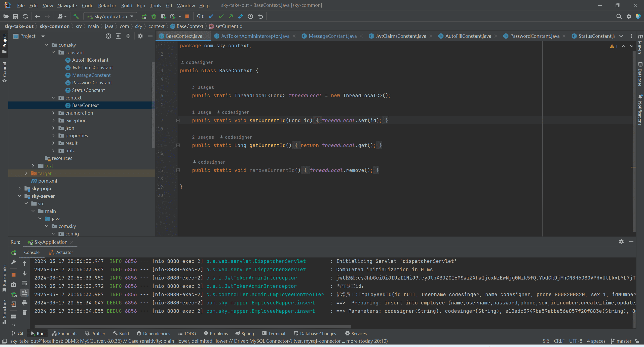Run SkyApplication with the green rerun icon
The height and width of the screenshot is (347, 644).
144,16
